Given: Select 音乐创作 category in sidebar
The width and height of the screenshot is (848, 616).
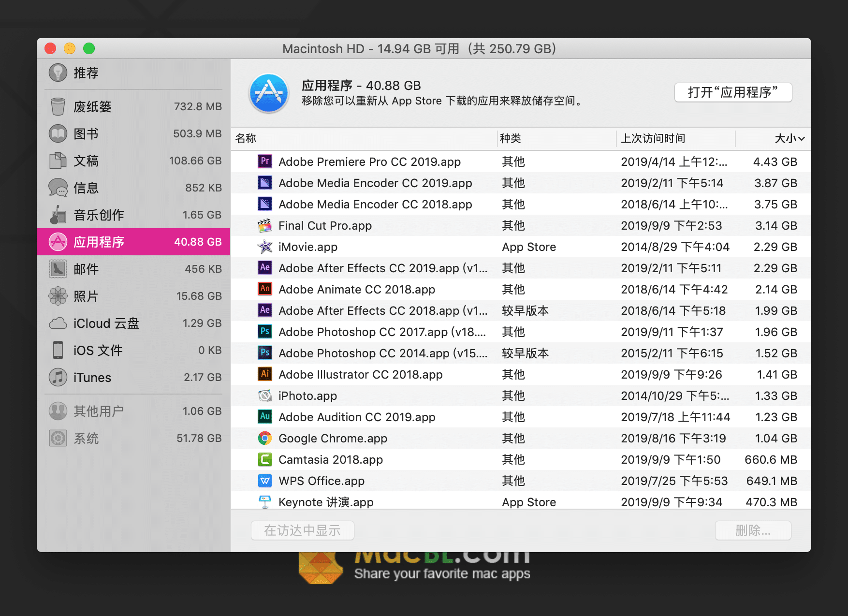Looking at the screenshot, I should pyautogui.click(x=133, y=215).
